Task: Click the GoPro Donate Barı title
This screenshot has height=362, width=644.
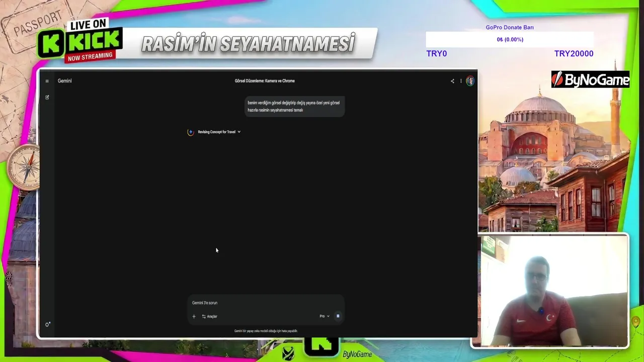Action: pos(510,27)
